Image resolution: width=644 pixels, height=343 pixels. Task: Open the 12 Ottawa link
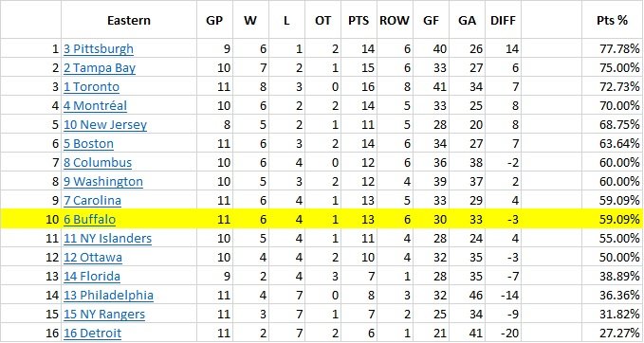(x=93, y=258)
